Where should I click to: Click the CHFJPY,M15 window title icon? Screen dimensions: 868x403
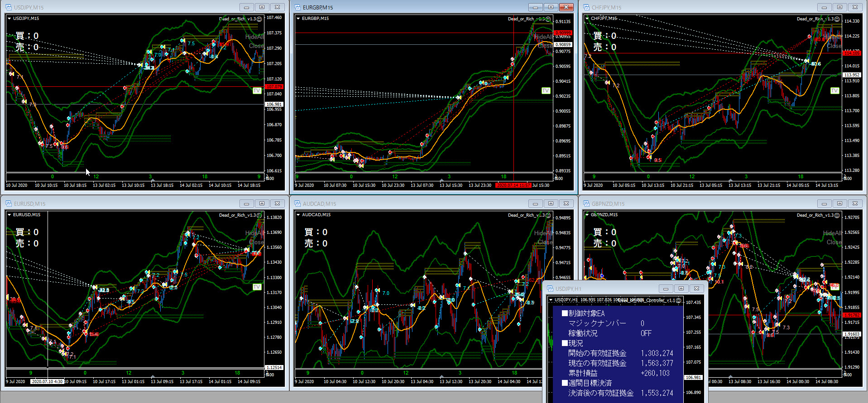coord(586,7)
